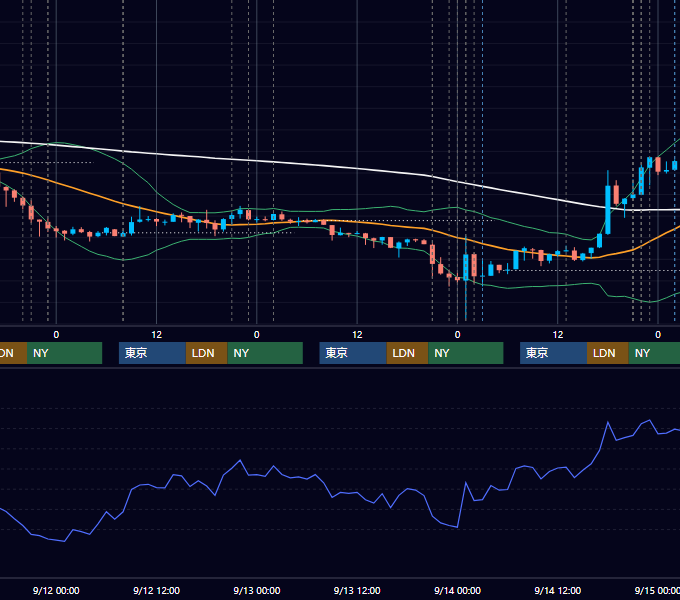Select the NY session block spanning 9/14 00:00
Screen dimensions: 680x600
[x=466, y=353]
